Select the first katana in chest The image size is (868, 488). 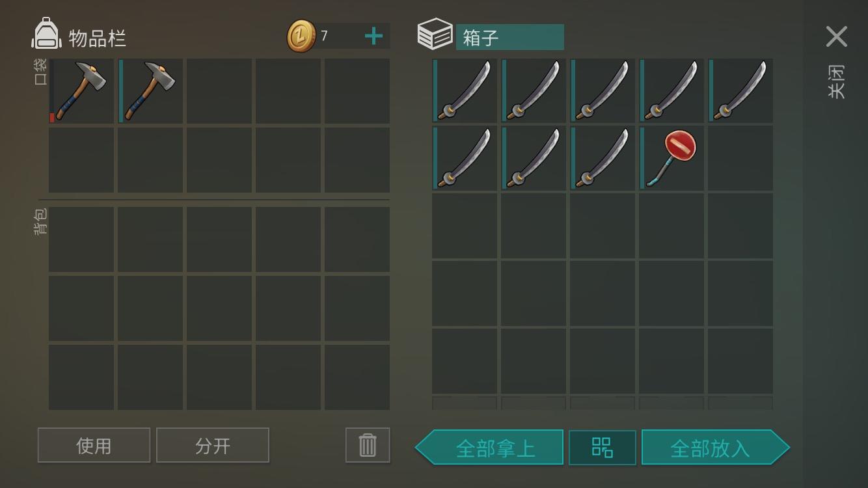(x=465, y=90)
